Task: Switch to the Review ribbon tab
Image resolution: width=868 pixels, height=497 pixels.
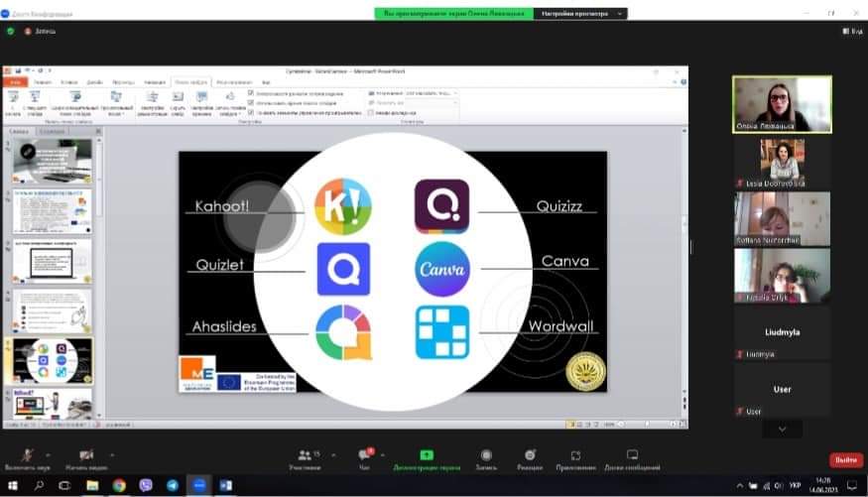Action: point(234,82)
